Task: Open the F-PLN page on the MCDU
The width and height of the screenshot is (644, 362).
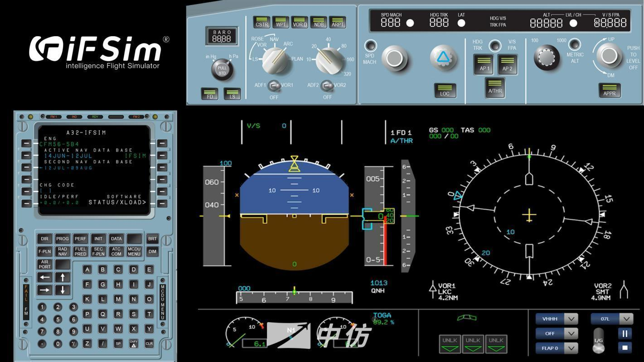Action: coord(44,251)
